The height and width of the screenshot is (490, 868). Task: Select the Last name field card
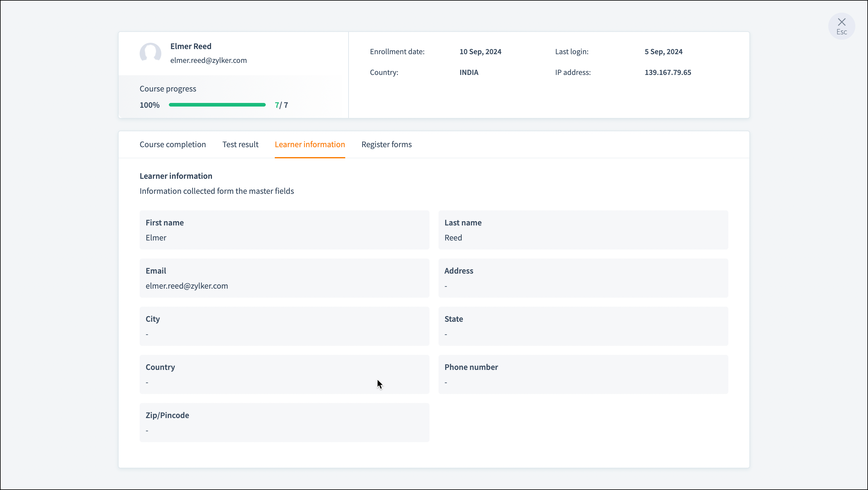pos(583,230)
